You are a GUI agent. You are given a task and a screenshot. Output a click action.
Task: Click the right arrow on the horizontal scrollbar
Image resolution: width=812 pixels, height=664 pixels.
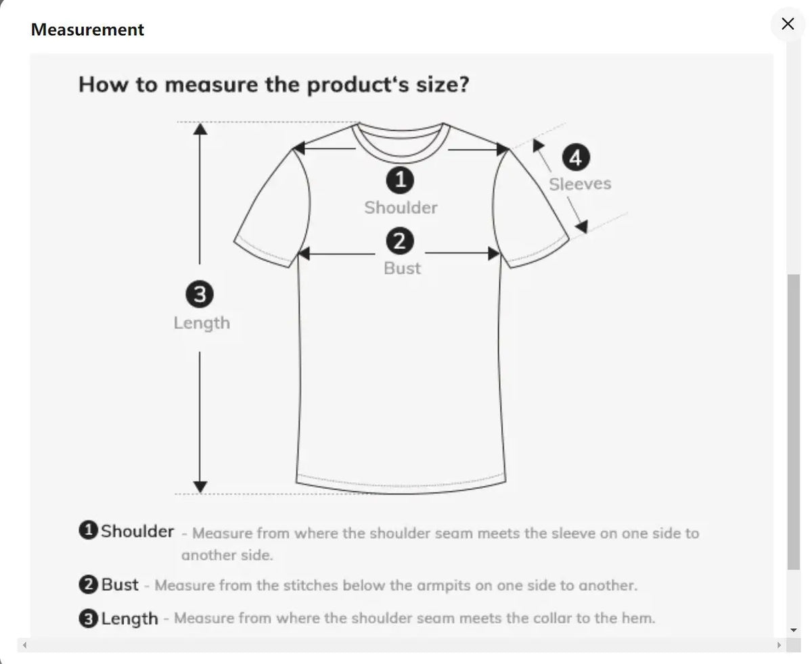coord(779,645)
